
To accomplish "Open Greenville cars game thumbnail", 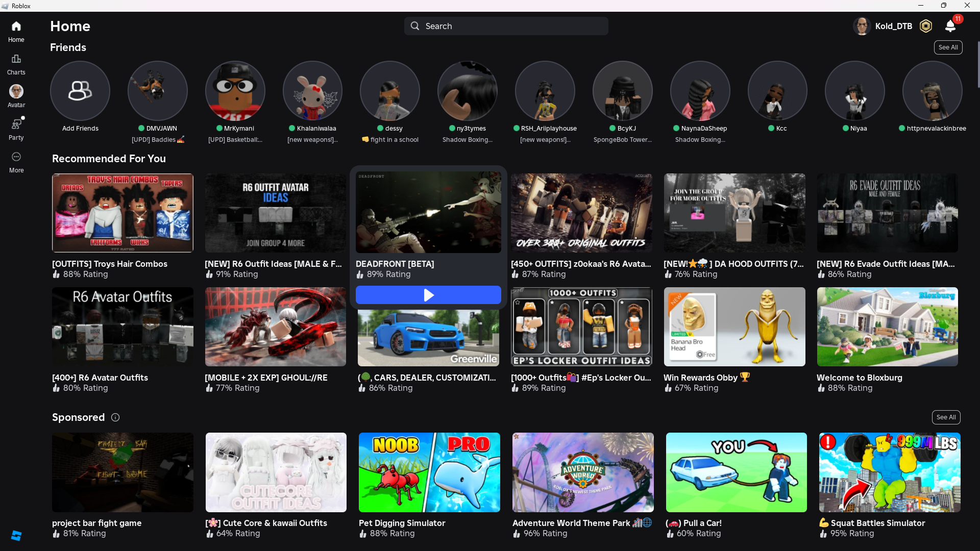I will coord(428,338).
